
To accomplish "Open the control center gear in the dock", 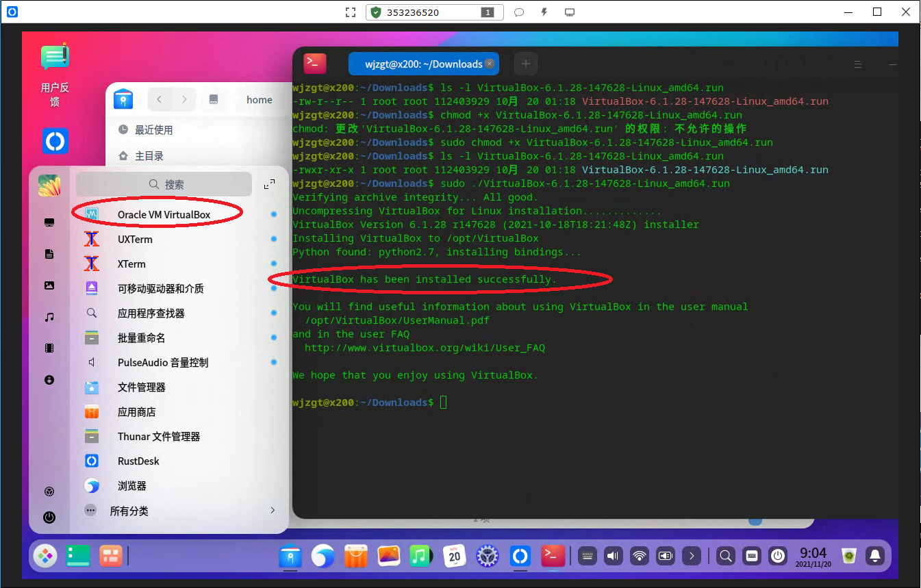I will click(x=487, y=556).
